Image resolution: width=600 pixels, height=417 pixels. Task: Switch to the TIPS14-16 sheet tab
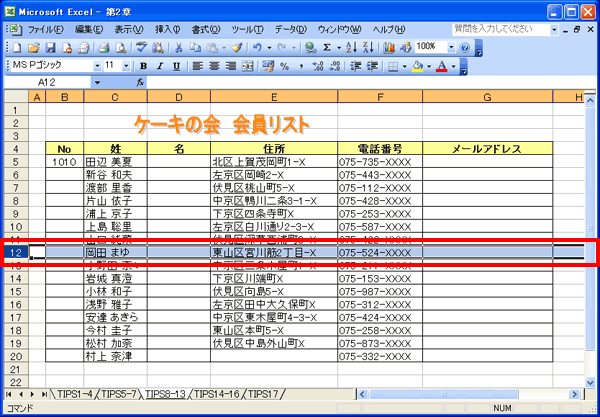point(216,394)
